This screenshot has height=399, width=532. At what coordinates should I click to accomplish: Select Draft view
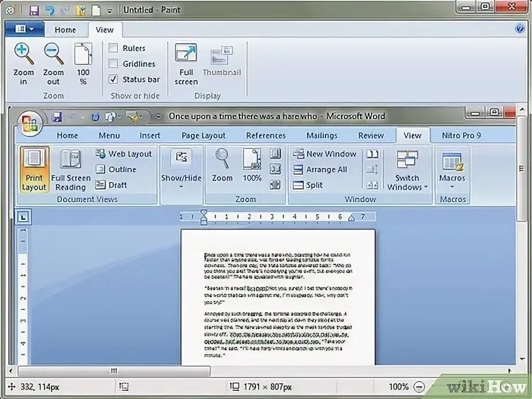pyautogui.click(x=111, y=185)
